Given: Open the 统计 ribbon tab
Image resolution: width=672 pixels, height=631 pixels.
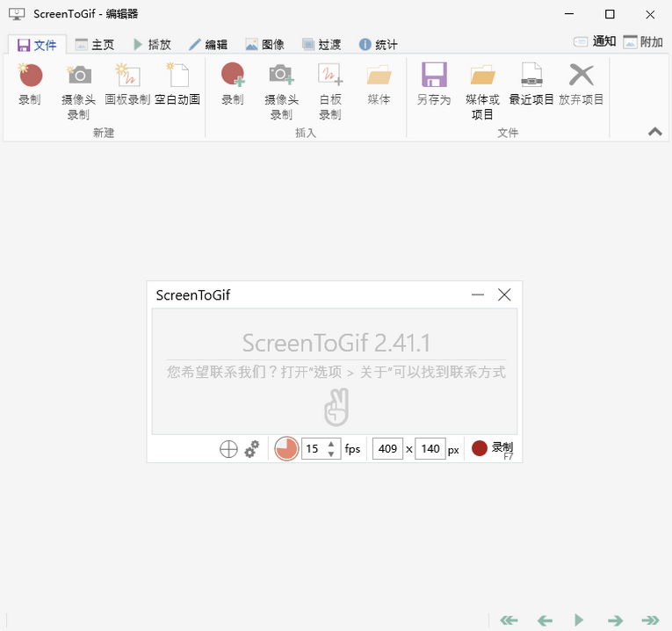Looking at the screenshot, I should point(378,45).
